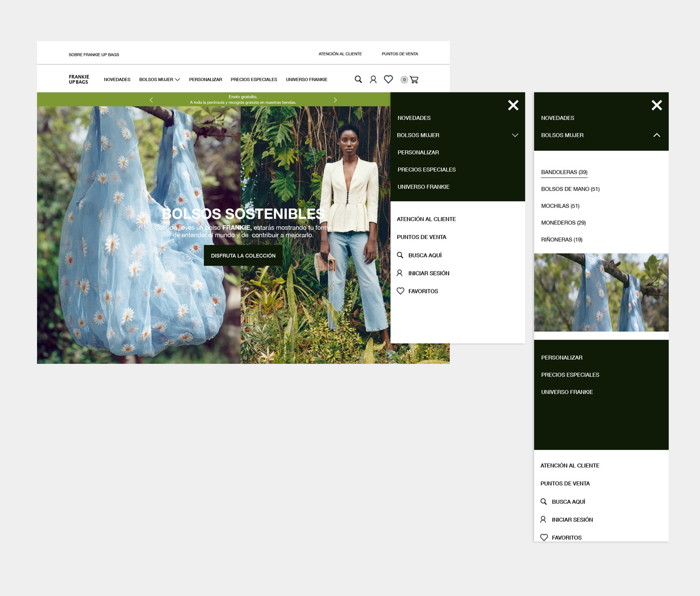The image size is (700, 596).
Task: Open PRECIOS ESPECIALES in top navigation
Action: click(254, 80)
